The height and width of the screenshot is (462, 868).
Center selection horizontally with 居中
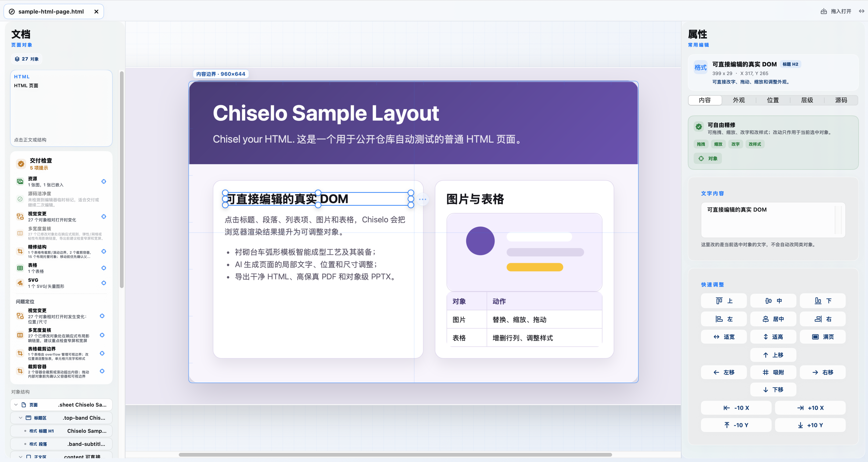tap(773, 319)
